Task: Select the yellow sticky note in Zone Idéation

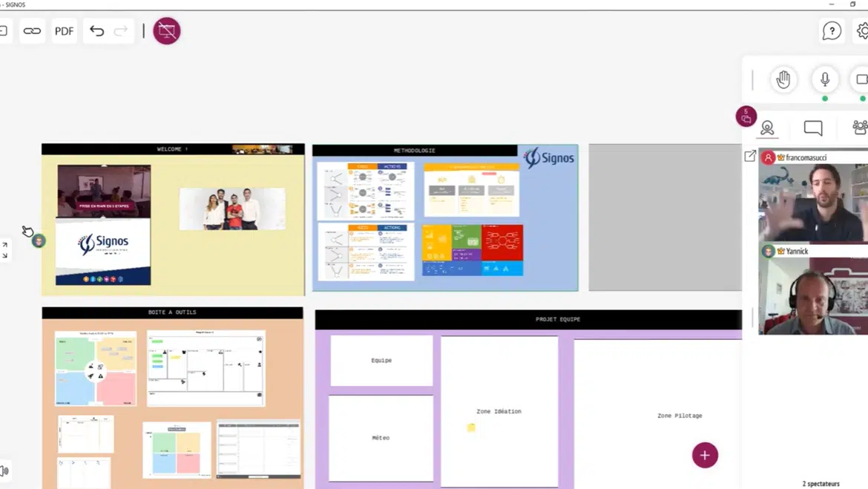Action: coord(471,427)
